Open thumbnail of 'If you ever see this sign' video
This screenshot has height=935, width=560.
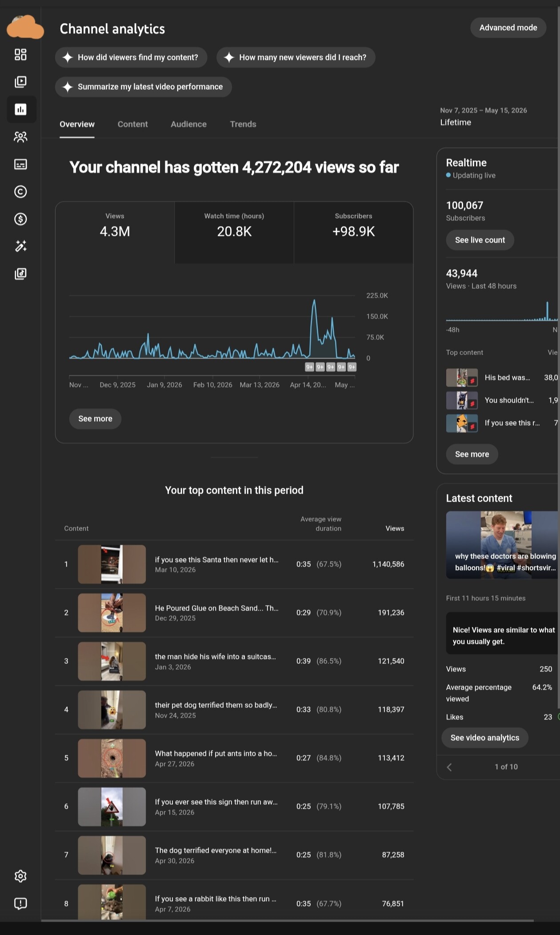pyautogui.click(x=112, y=807)
